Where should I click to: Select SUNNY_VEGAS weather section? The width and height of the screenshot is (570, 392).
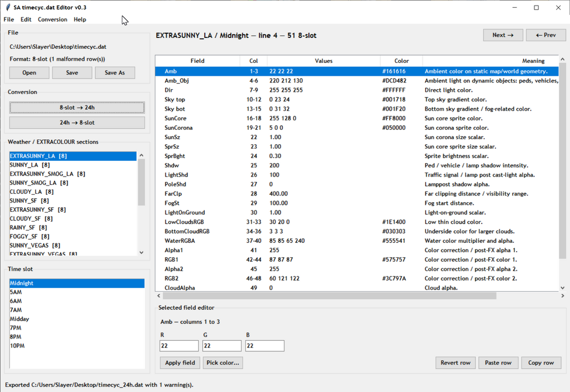tap(73, 246)
